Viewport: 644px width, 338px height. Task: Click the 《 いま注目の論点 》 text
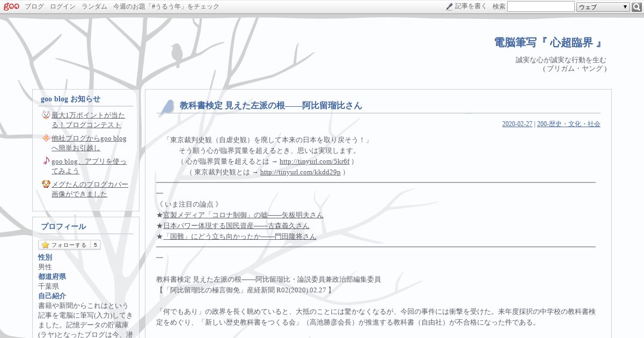pos(188,204)
